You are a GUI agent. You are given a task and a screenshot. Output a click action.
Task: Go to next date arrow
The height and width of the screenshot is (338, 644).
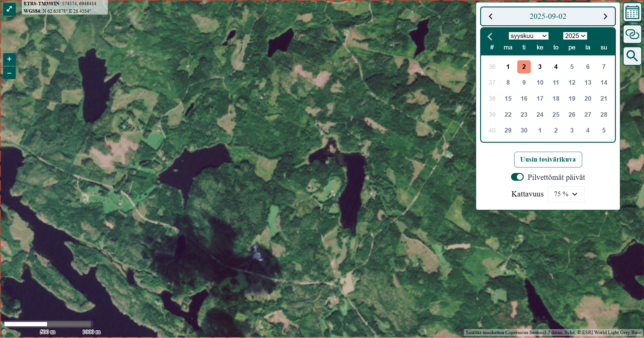coord(605,16)
